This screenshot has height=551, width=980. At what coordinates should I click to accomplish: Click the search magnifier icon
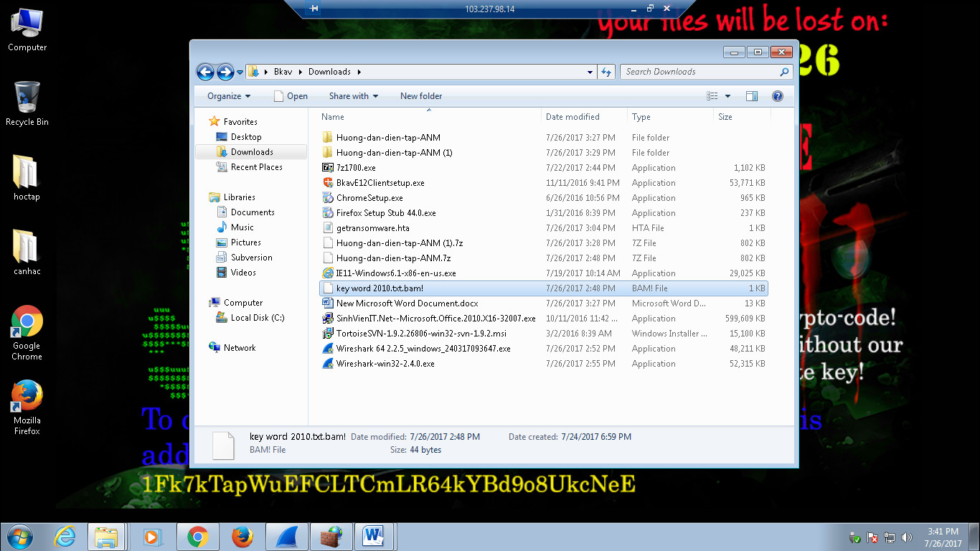coord(784,72)
